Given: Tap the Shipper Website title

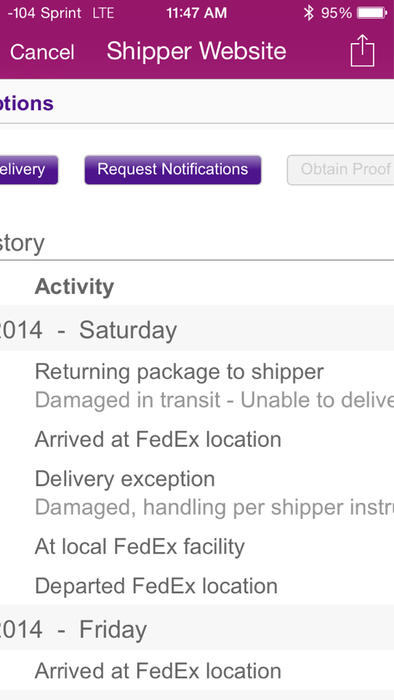Looking at the screenshot, I should (196, 51).
